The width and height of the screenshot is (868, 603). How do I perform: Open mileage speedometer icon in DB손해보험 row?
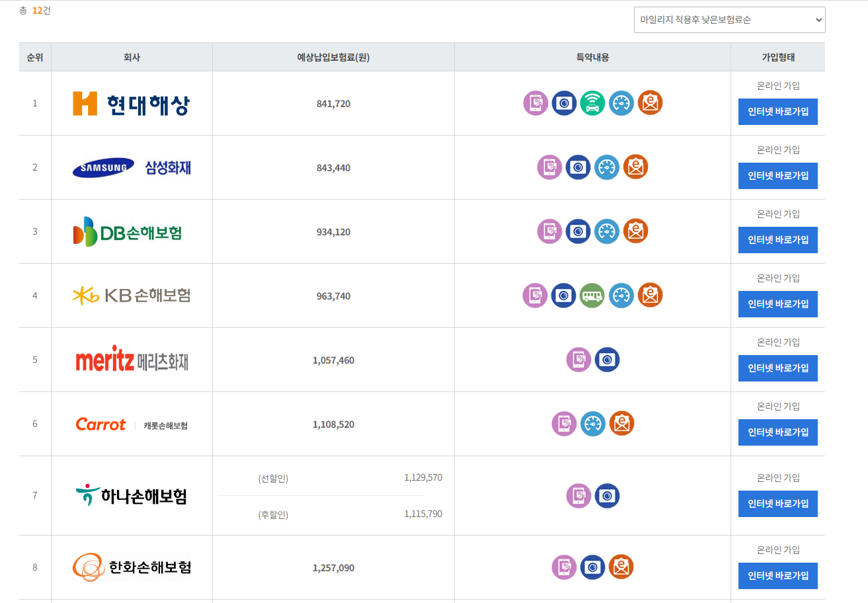pyautogui.click(x=607, y=231)
